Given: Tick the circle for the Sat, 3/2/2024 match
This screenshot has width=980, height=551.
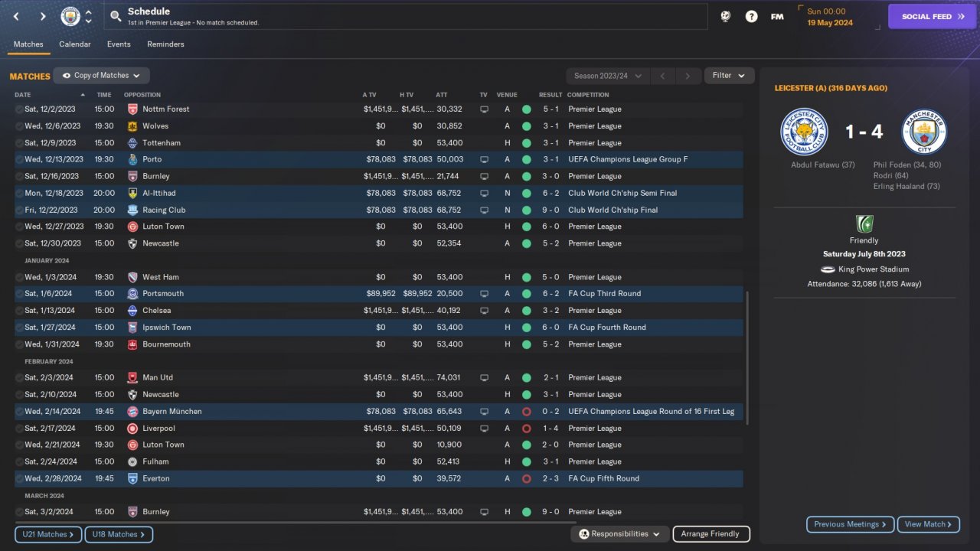Looking at the screenshot, I should (19, 512).
